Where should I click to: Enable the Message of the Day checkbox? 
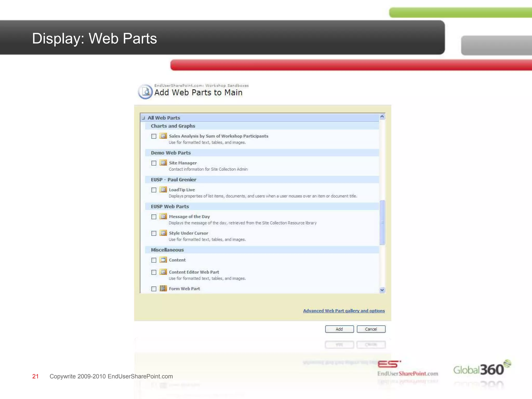click(x=154, y=217)
